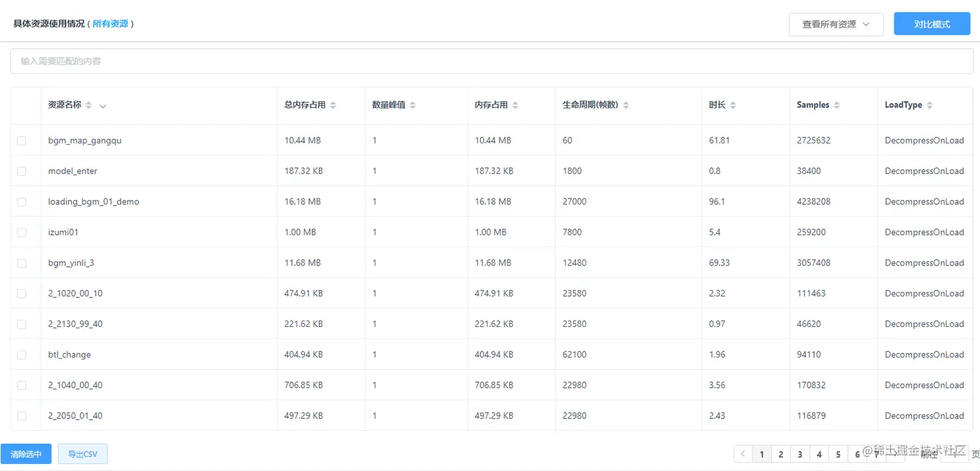Click DecompressOnLoad in the izumi01 row

pos(924,232)
